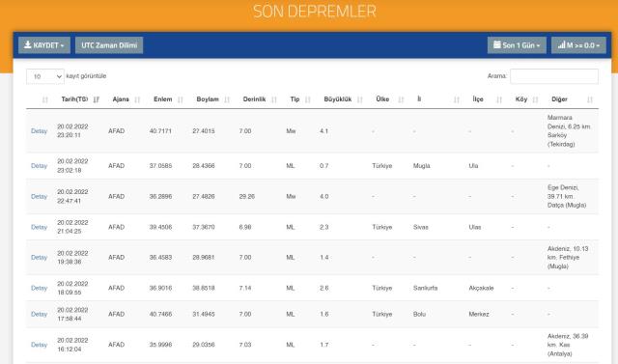Click the Tarih(TS) column header text
This screenshot has width=618, height=364.
click(74, 99)
